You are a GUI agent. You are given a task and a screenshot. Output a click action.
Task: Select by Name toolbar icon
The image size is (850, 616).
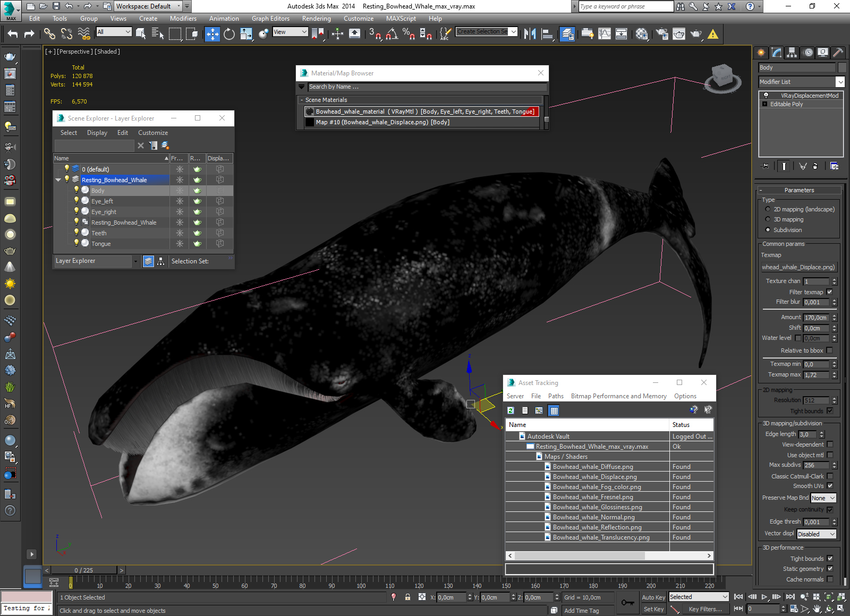[158, 34]
